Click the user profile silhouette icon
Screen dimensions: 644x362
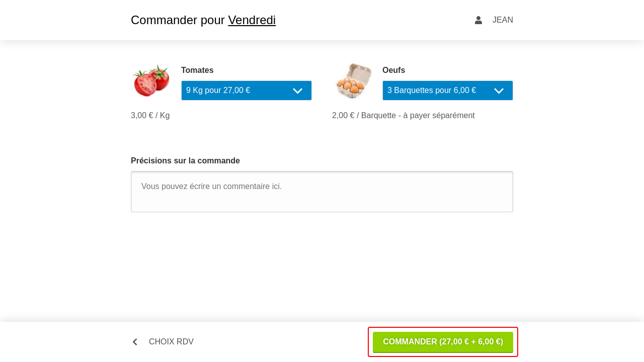point(478,20)
